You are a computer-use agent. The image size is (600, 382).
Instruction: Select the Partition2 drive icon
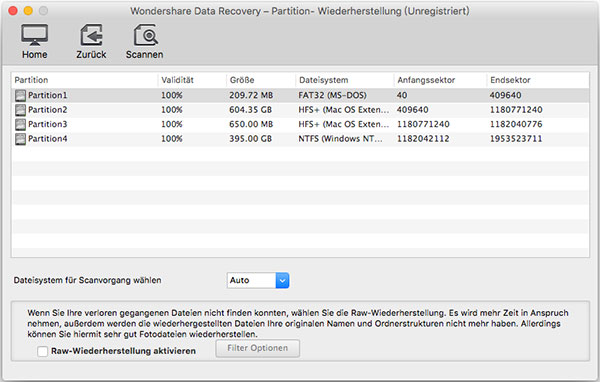click(x=20, y=110)
